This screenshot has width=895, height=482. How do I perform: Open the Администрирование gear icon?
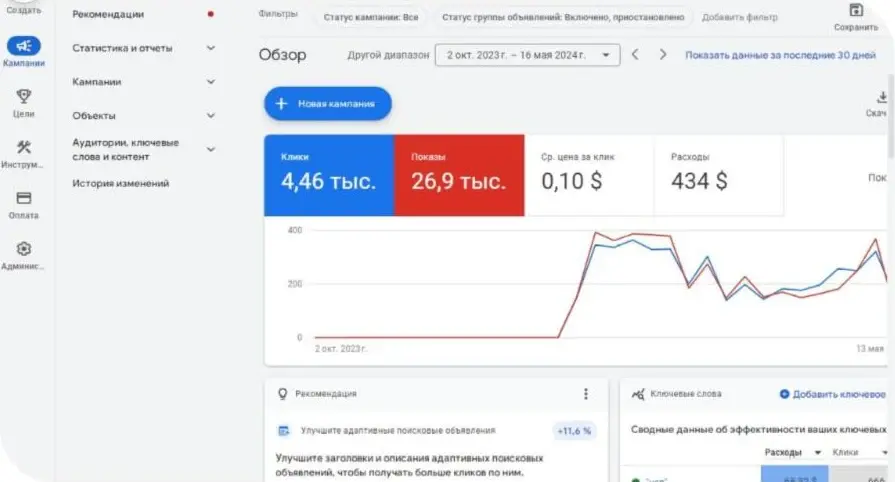coord(23,249)
